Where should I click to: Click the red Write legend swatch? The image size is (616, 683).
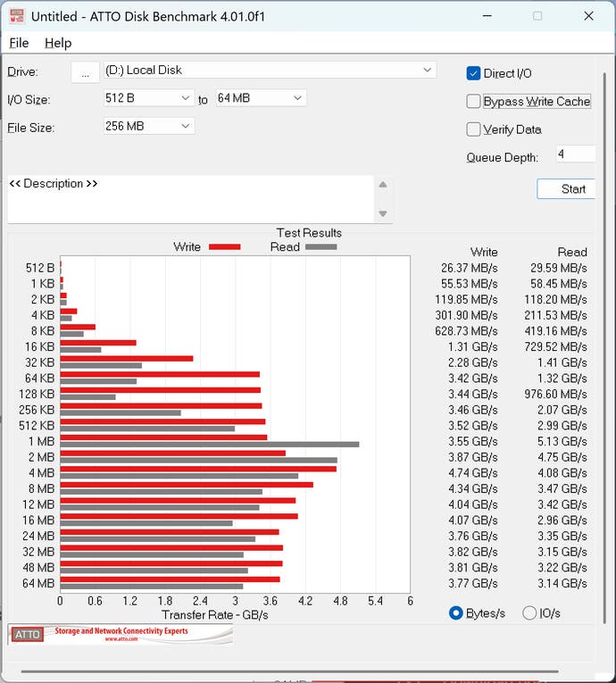[x=224, y=246]
